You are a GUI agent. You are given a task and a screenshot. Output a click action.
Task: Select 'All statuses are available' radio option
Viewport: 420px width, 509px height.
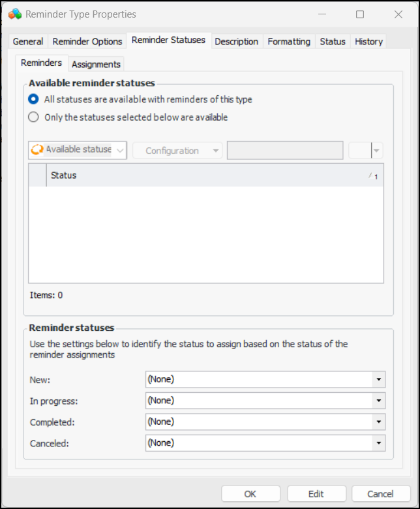click(x=34, y=100)
